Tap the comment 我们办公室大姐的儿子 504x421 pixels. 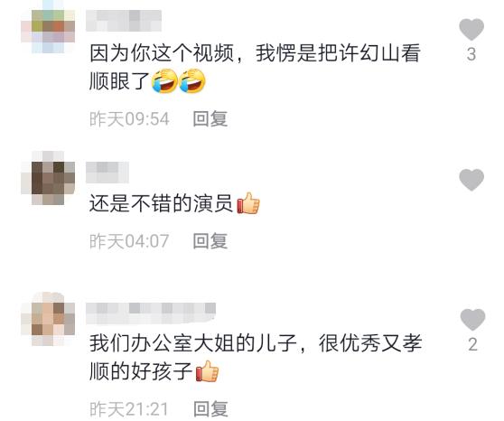[x=256, y=358]
